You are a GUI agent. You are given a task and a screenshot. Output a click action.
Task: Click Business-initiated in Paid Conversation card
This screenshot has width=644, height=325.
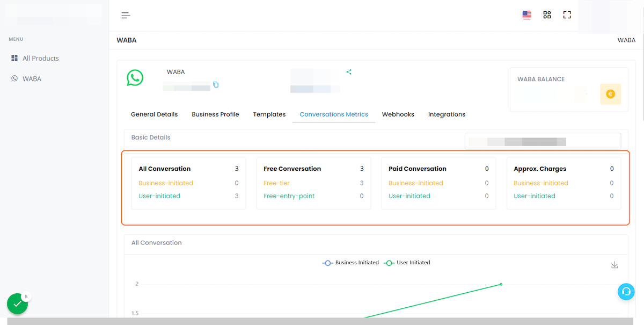(x=416, y=183)
